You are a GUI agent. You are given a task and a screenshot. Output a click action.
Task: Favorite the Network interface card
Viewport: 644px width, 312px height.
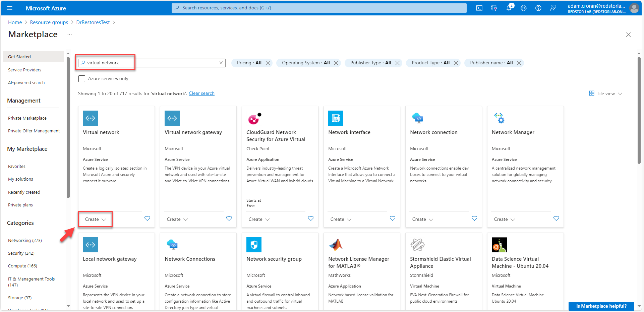tap(393, 219)
